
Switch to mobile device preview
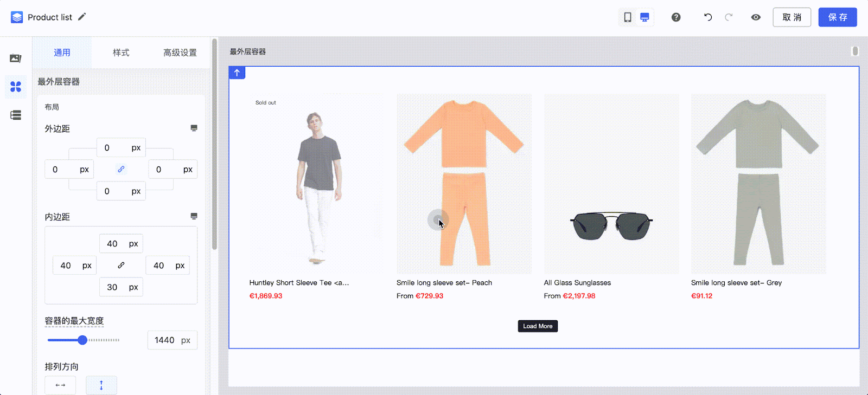[x=628, y=17]
